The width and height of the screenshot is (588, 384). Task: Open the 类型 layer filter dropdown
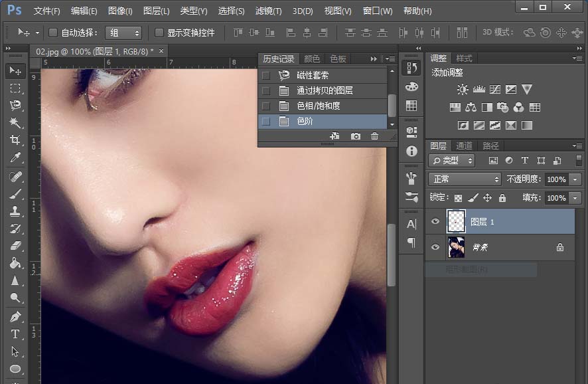tap(452, 161)
